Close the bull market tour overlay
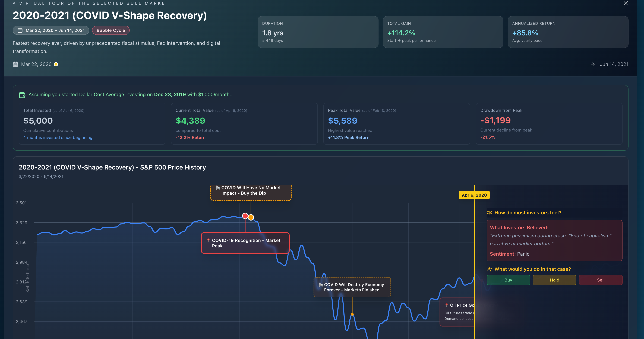This screenshot has width=644, height=339. click(626, 4)
